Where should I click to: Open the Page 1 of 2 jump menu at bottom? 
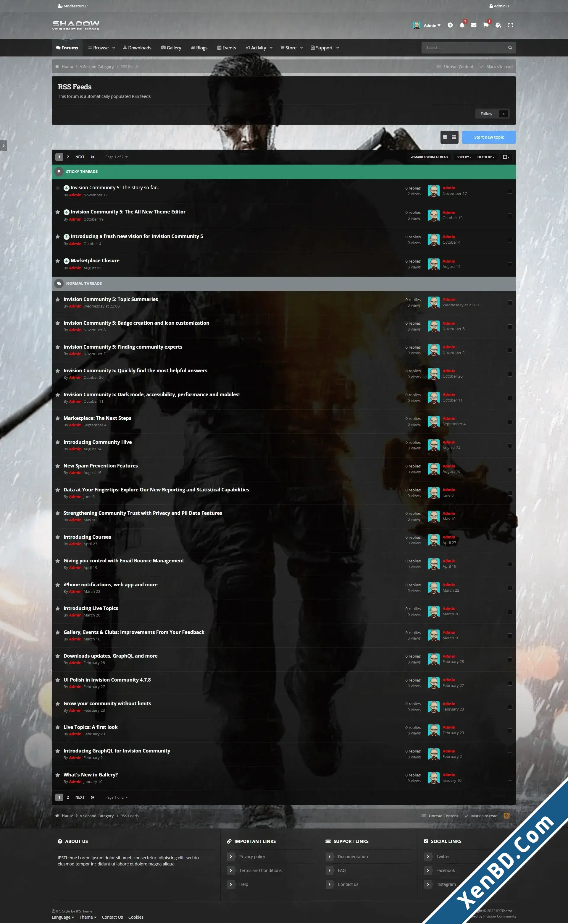117,797
